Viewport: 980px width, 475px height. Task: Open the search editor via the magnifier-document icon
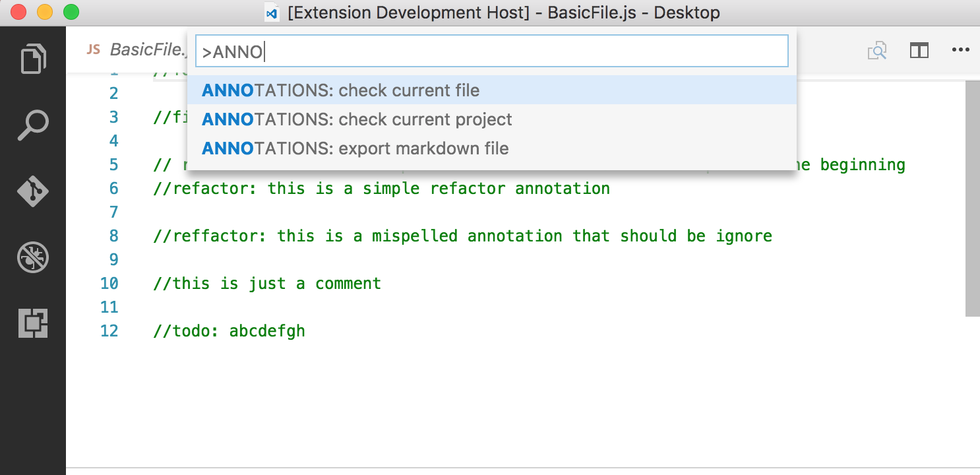[x=877, y=50]
